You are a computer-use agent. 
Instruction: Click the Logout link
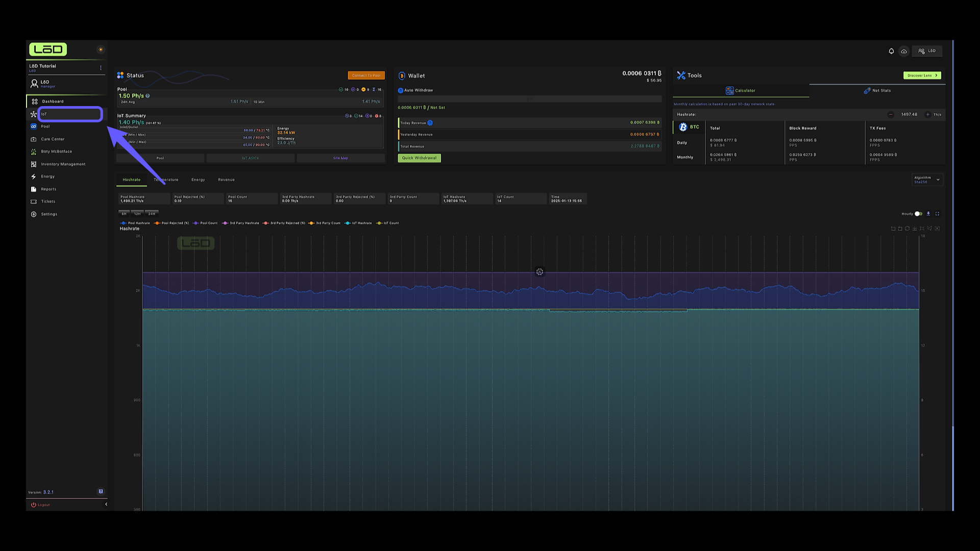(x=40, y=505)
